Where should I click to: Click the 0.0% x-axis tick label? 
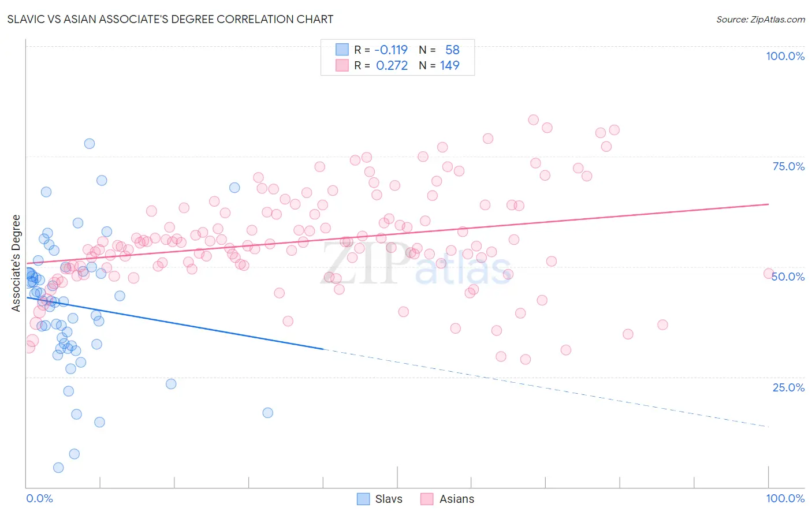tap(39, 498)
